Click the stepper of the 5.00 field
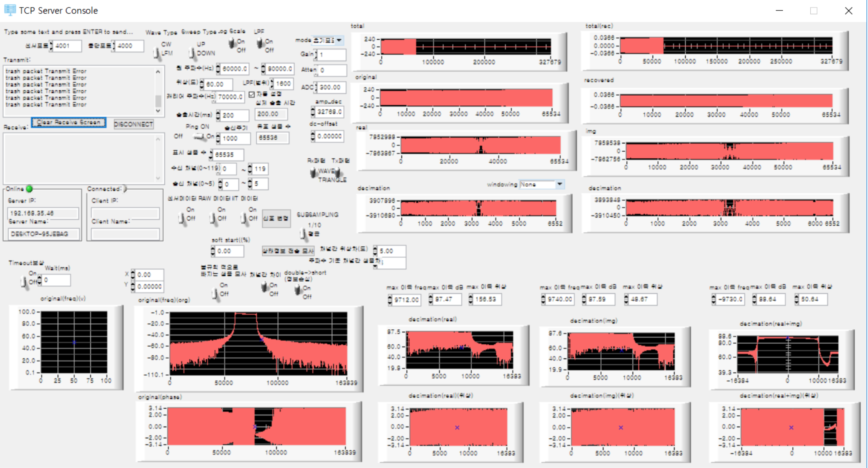Viewport: 868px width, 468px height. click(375, 251)
